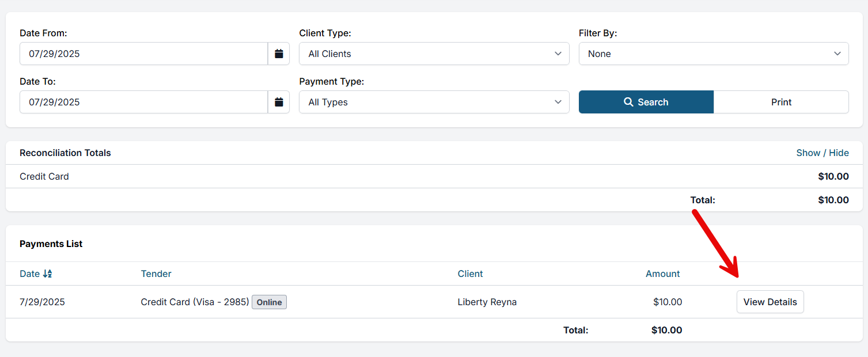View Details for Liberty Reyna's payment
The width and height of the screenshot is (868, 357).
(770, 302)
